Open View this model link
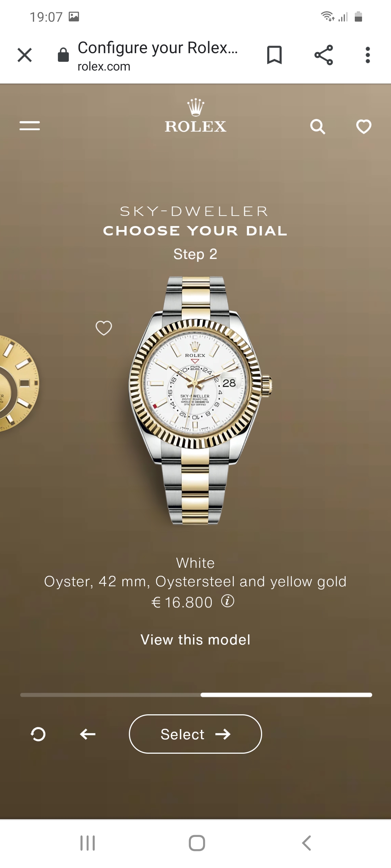This screenshot has width=391, height=868. coord(195,640)
